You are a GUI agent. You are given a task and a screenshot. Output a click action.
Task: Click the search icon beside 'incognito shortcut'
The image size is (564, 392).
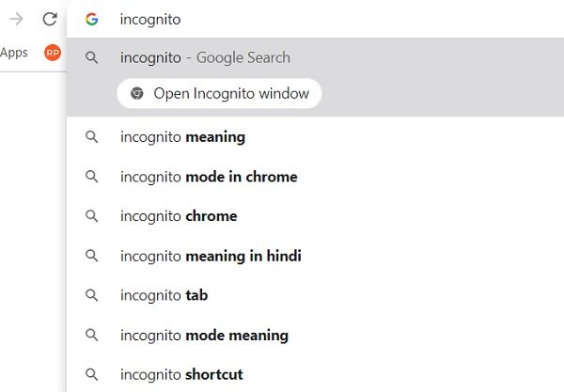91,374
